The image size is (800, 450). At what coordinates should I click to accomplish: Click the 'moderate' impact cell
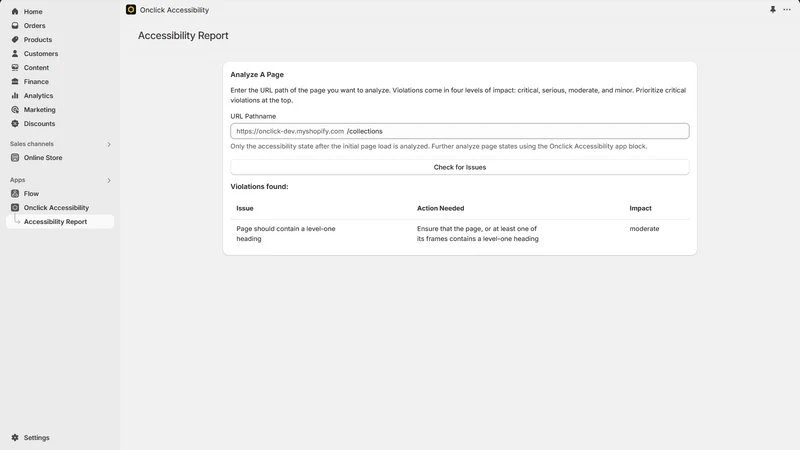[x=644, y=229]
